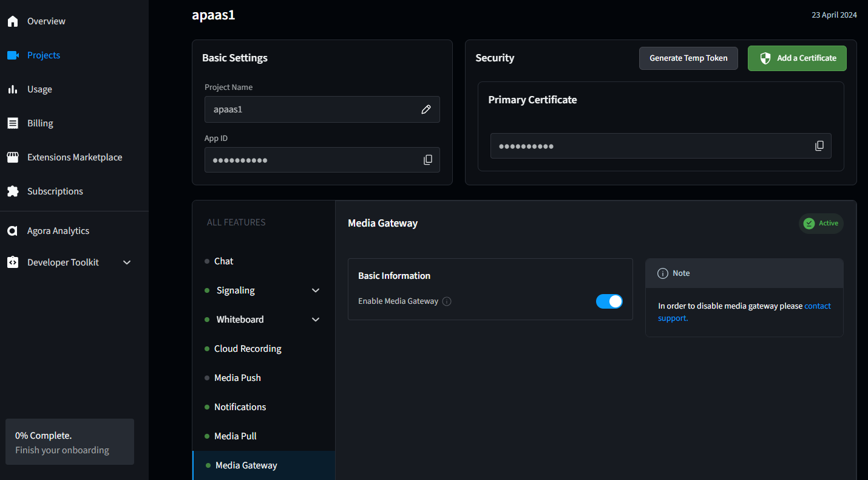The image size is (868, 480).
Task: Select the Media Push feature
Action: pos(237,378)
